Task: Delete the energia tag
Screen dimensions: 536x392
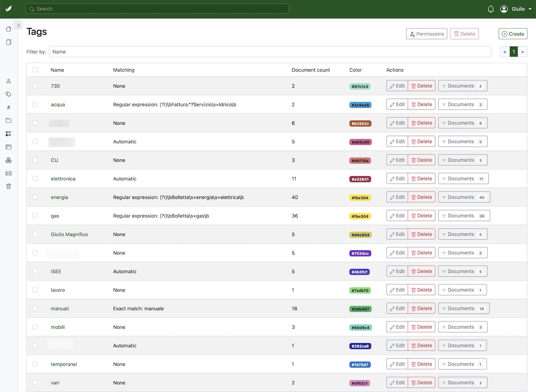Action: [x=422, y=197]
